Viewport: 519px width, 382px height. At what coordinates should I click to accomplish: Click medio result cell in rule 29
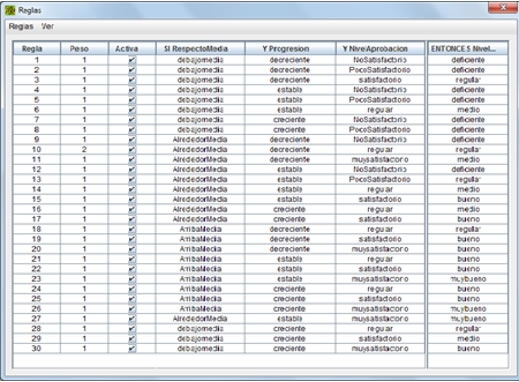[x=468, y=339]
